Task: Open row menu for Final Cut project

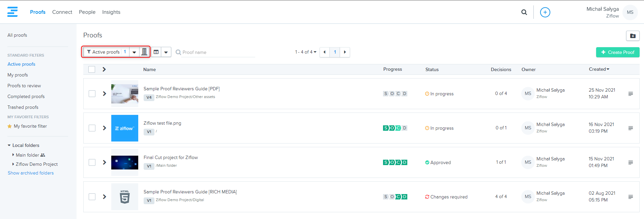Action: (630, 162)
